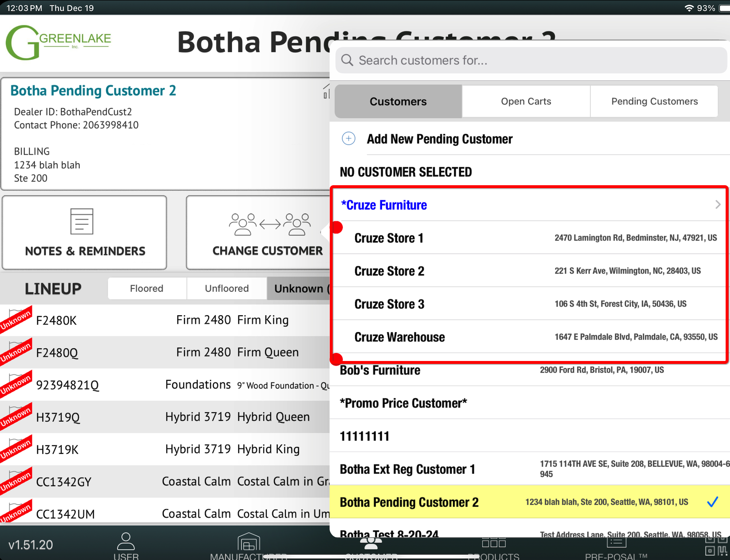Open Notes & Reminders
The image size is (730, 560).
tap(85, 233)
